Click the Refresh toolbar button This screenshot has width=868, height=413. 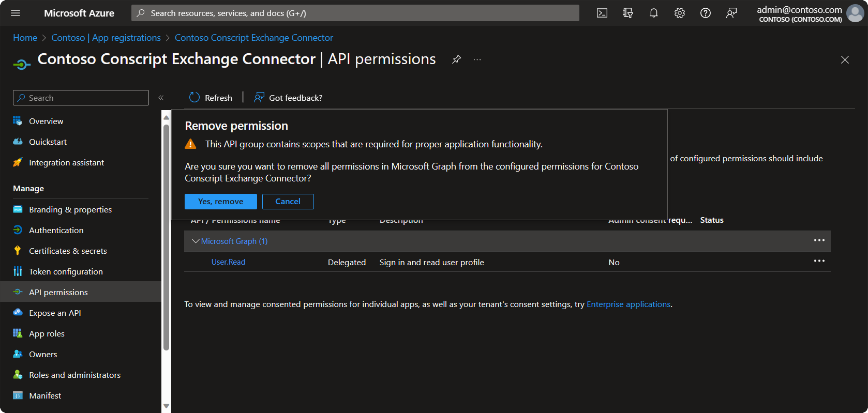211,98
